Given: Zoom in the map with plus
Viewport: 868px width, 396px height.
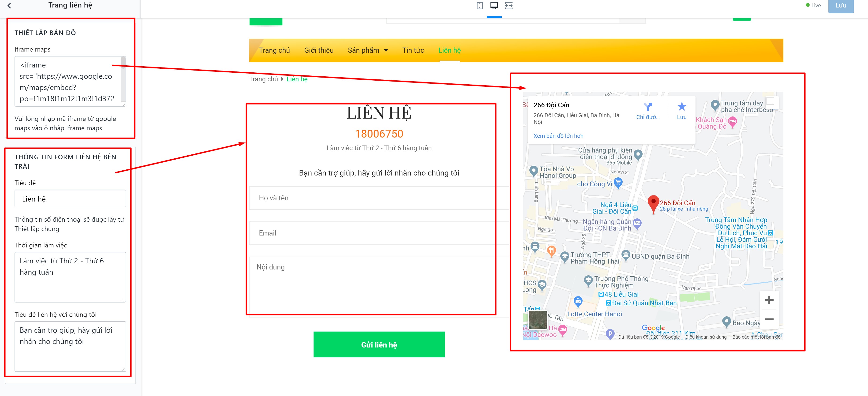Looking at the screenshot, I should click(x=769, y=300).
